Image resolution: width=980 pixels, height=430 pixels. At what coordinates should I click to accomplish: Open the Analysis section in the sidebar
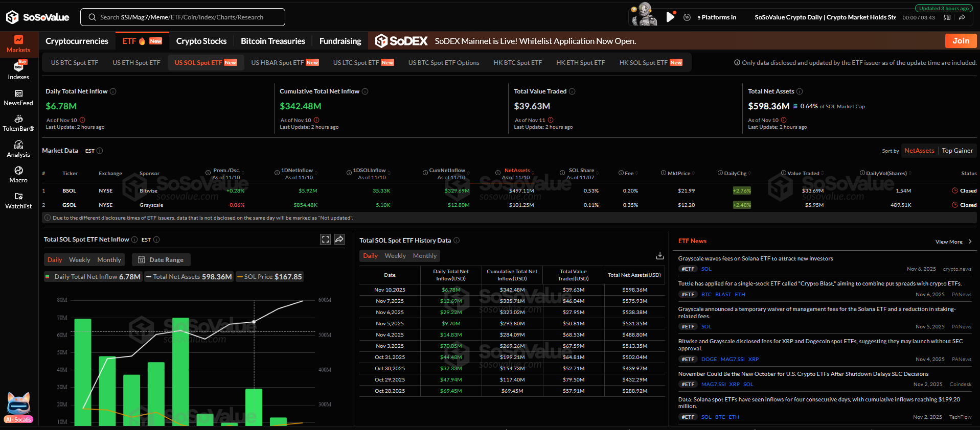coord(18,149)
